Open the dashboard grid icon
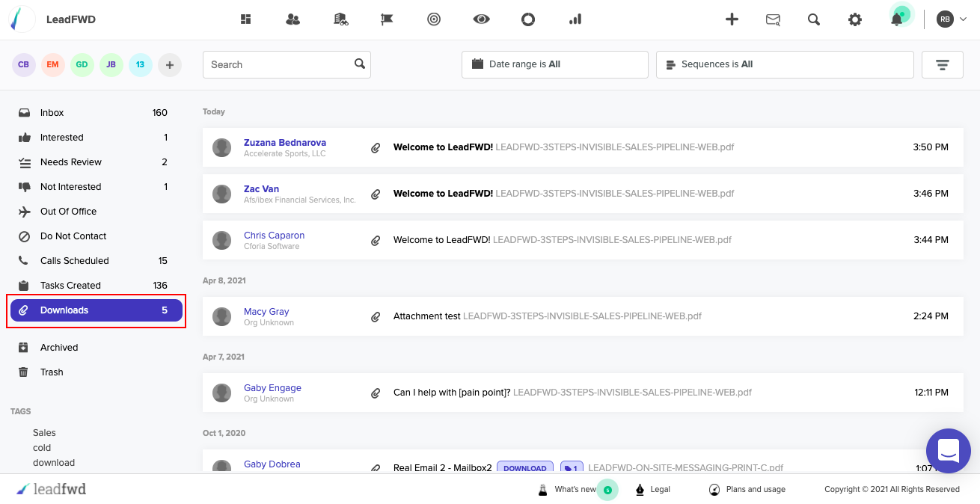The width and height of the screenshot is (980, 504). click(x=245, y=19)
